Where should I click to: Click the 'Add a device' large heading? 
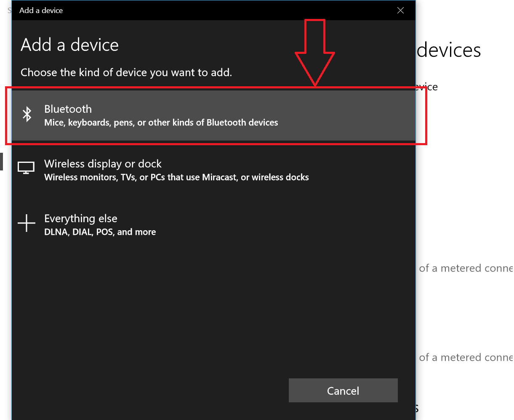(70, 45)
